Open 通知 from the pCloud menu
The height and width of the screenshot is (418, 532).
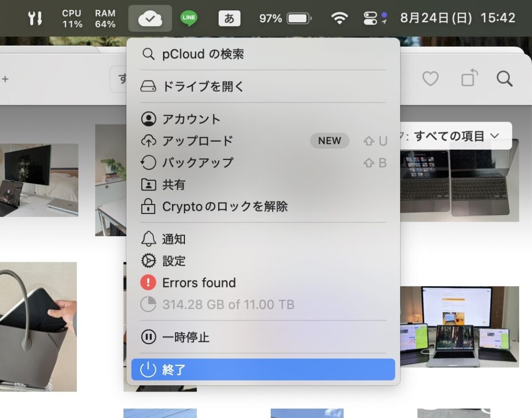pyautogui.click(x=263, y=239)
